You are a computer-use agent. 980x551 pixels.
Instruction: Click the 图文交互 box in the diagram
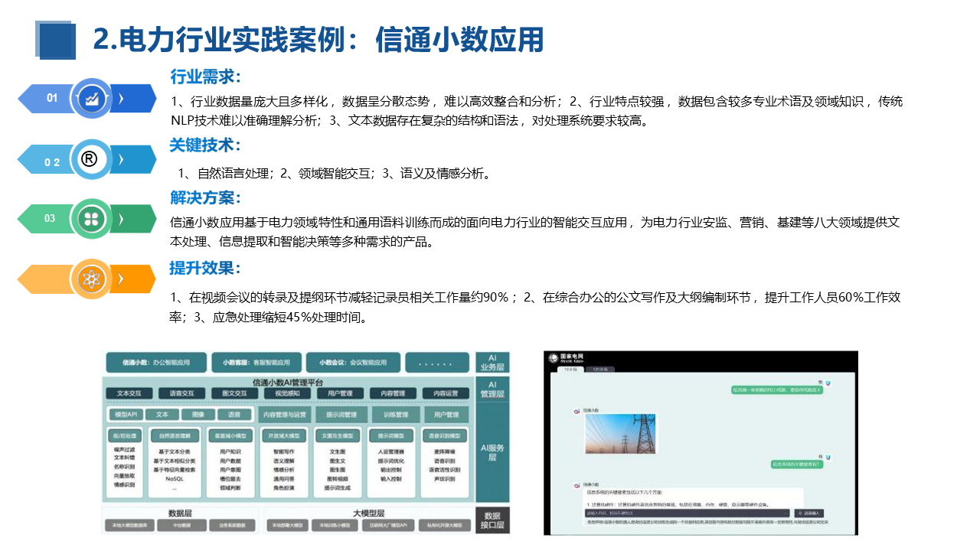234,393
